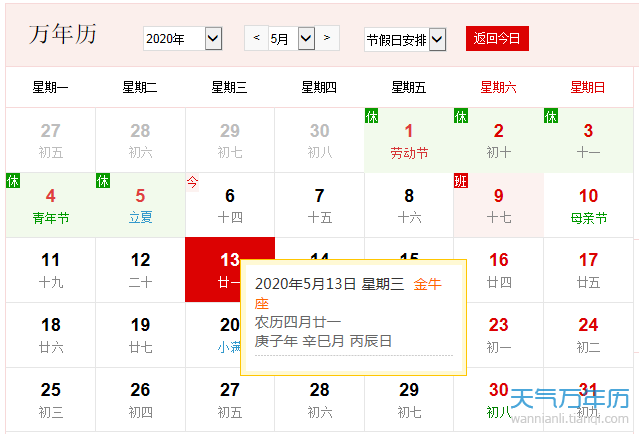Viewport: 639px width, 434px height.
Task: Select May 25 初三 date cell
Action: pyautogui.click(x=51, y=400)
